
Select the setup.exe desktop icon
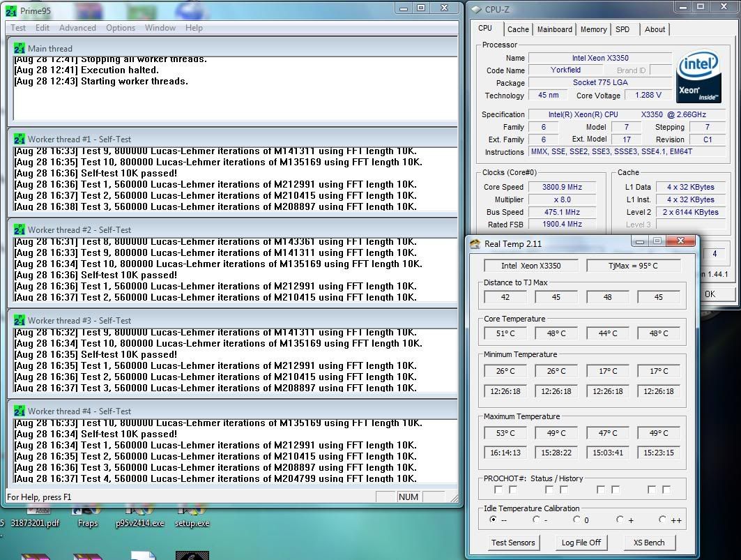[192, 518]
